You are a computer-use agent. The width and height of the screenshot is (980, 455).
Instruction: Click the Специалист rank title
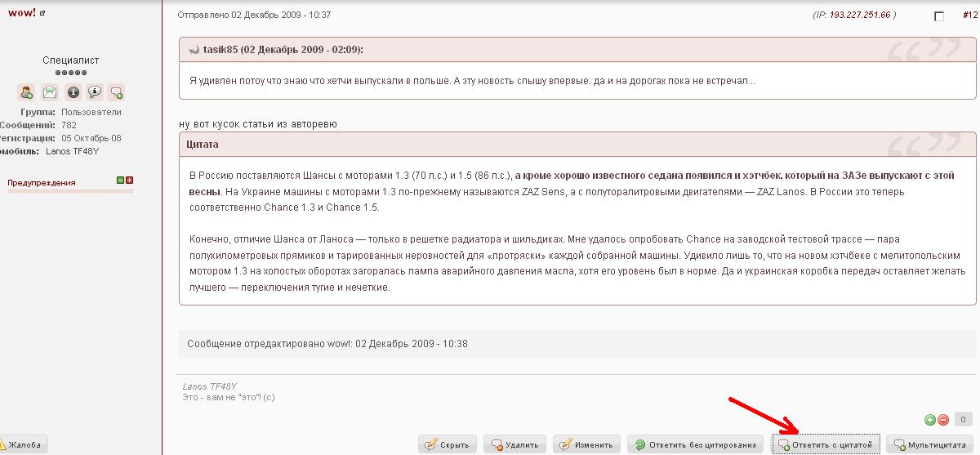point(71,60)
